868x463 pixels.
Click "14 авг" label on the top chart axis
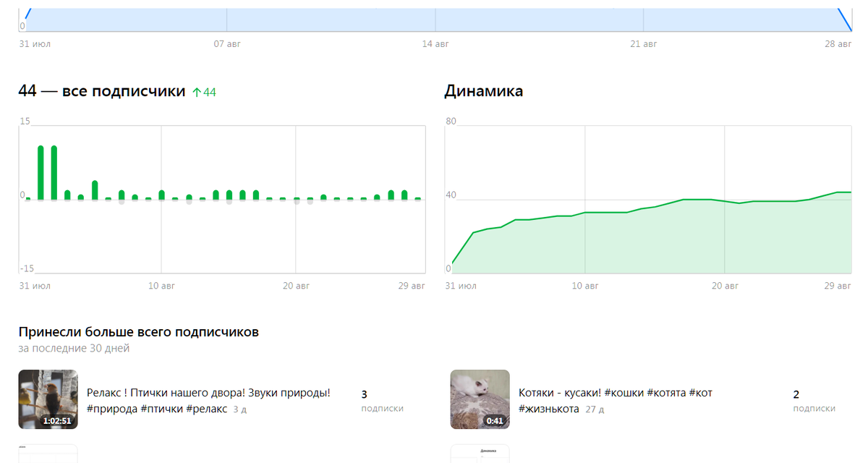pos(435,44)
